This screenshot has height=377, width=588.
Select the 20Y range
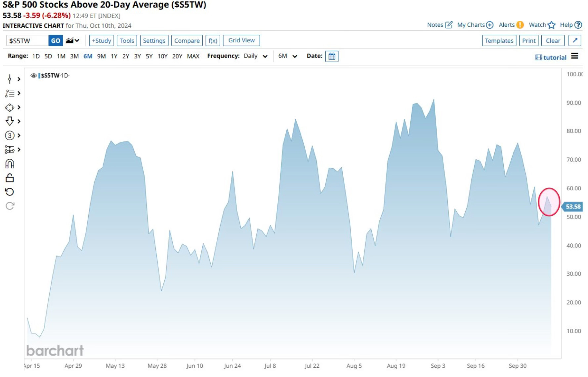pyautogui.click(x=177, y=56)
